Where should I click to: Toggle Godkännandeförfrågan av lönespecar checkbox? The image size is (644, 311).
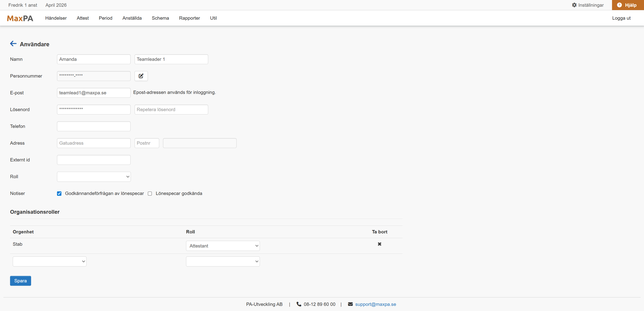point(59,193)
